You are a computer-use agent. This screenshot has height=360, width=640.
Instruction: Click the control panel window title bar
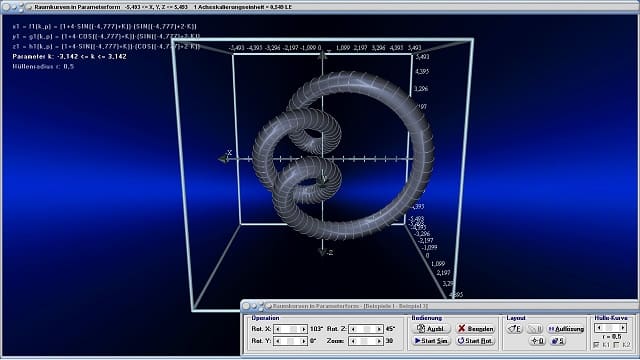tap(439, 306)
